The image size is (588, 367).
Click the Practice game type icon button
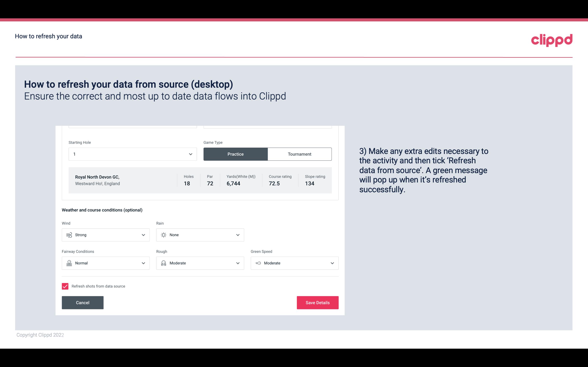click(235, 153)
